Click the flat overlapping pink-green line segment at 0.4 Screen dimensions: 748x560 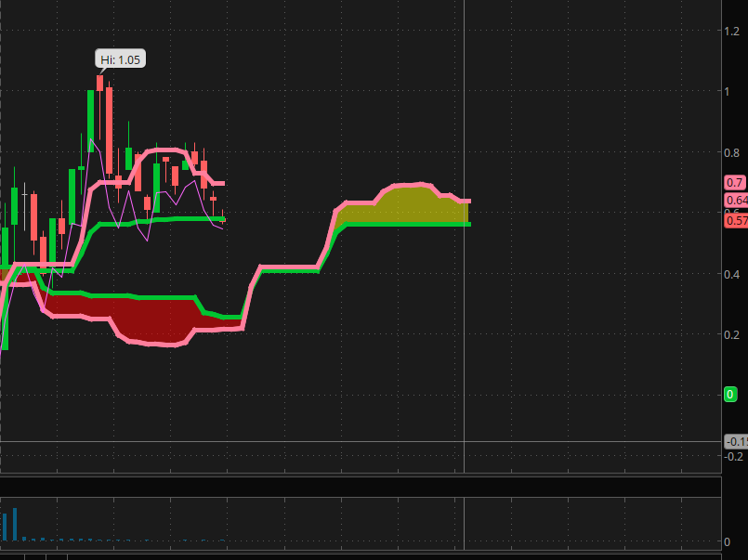(288, 268)
